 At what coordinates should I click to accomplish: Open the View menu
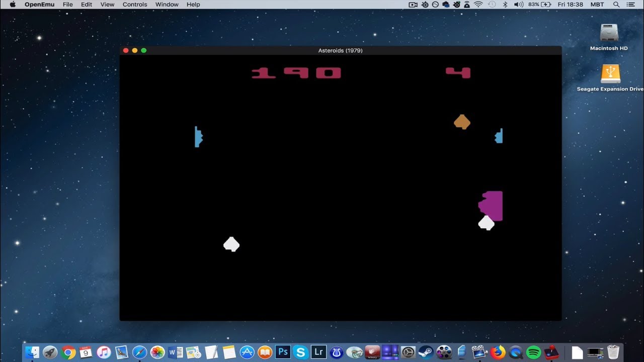coord(107,5)
